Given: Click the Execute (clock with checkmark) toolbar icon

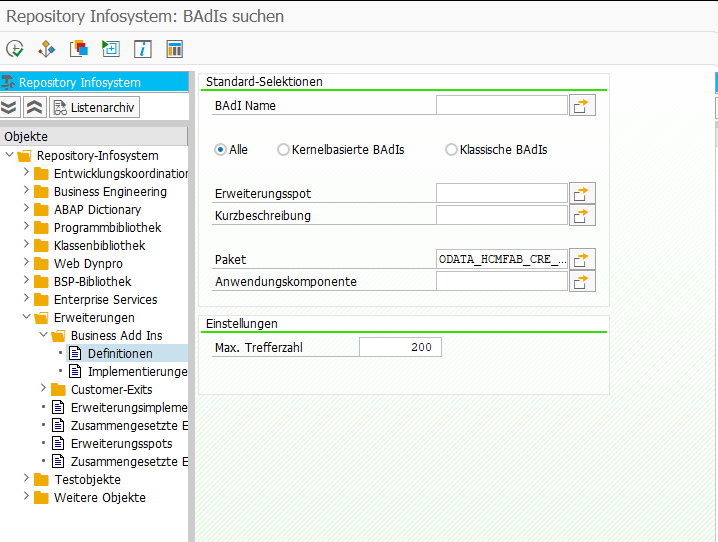Looking at the screenshot, I should [x=15, y=49].
